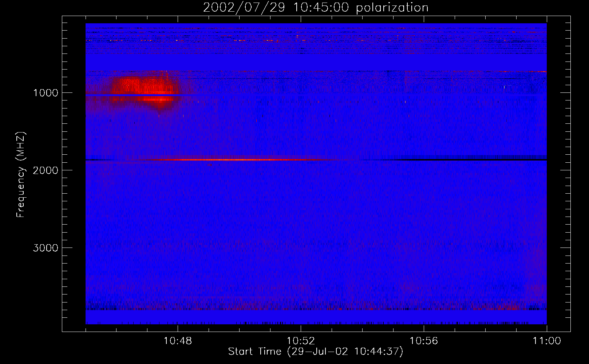
Task: Click the plot title "2002/07/29 10:45:00 polarization"
Action: 316,8
